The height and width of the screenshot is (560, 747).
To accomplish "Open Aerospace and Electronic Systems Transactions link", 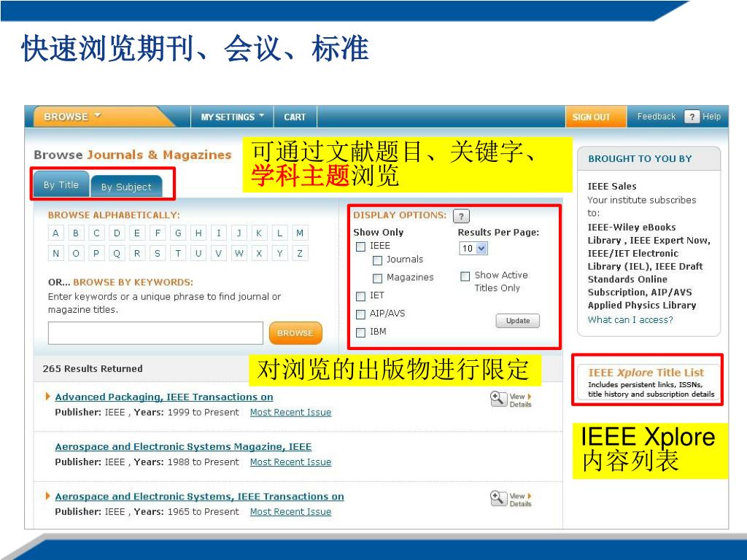I will point(199,497).
